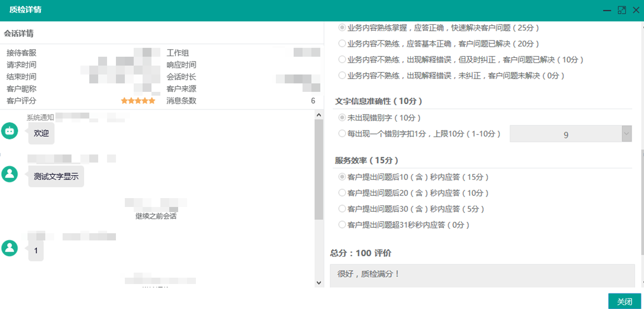Click the 欢迎 message bubble
The width and height of the screenshot is (644, 309).
(x=41, y=133)
